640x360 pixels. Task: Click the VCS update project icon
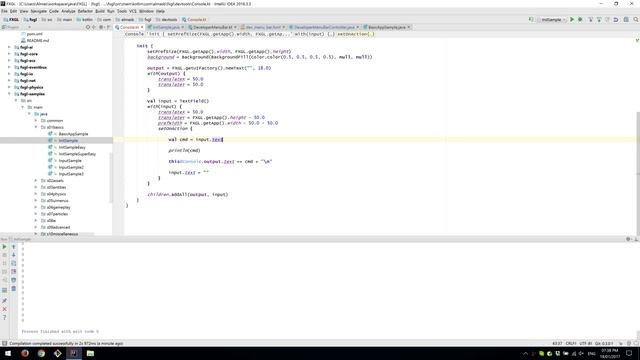point(590,20)
